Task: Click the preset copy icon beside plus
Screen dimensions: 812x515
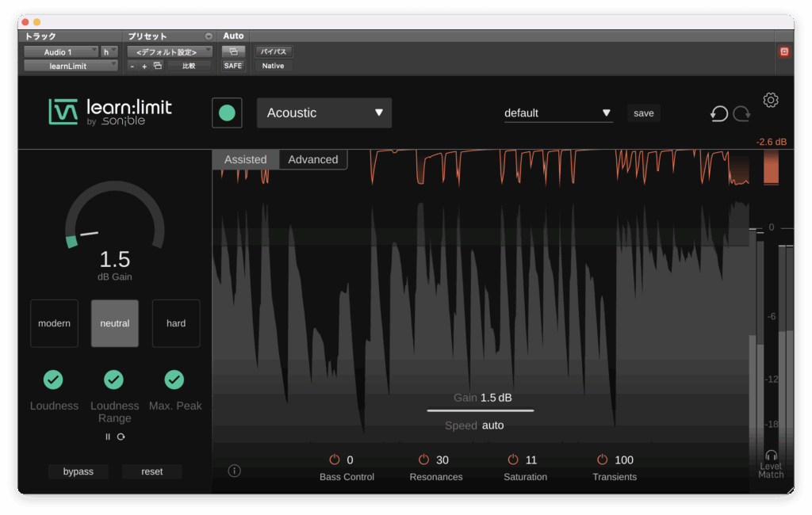Action: (158, 66)
